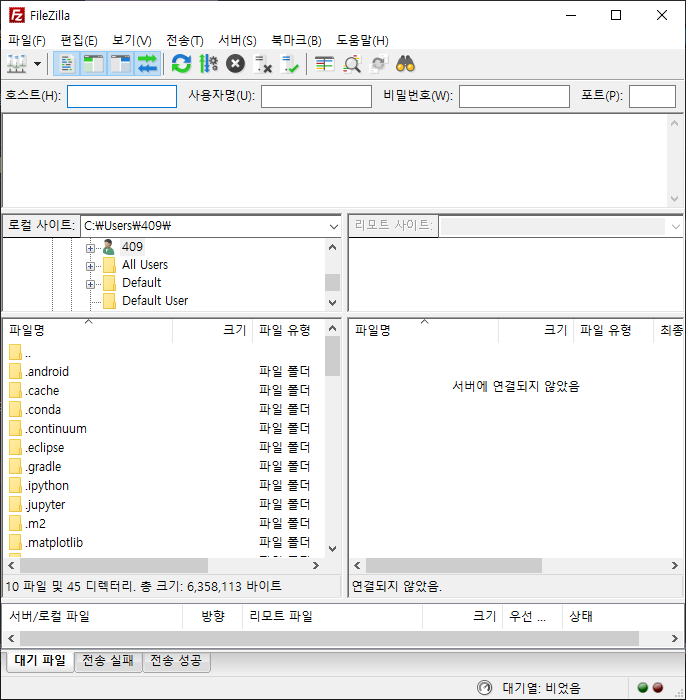The image size is (686, 700).
Task: Sort local files by 크기 column
Action: pyautogui.click(x=212, y=330)
